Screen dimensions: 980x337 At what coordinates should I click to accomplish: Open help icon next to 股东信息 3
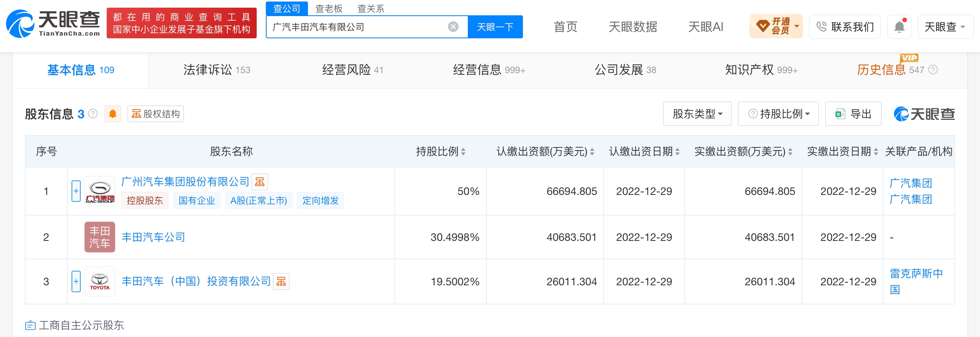[x=93, y=114]
